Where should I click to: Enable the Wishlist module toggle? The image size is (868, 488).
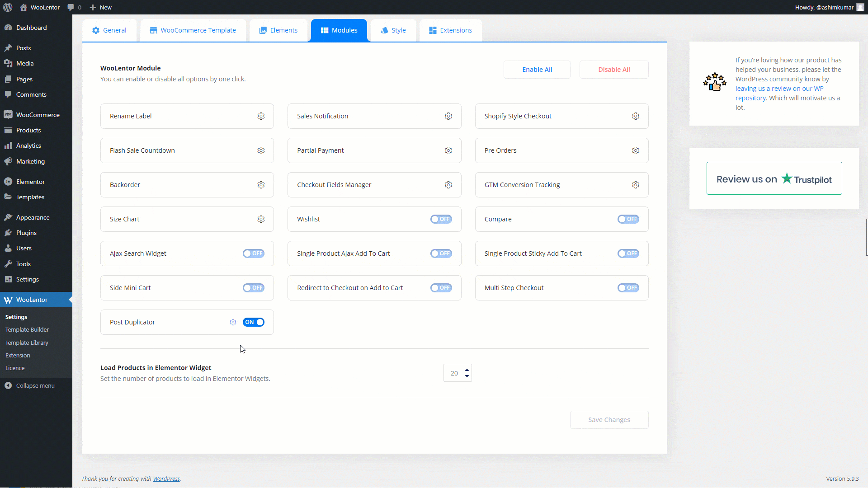[x=441, y=219]
